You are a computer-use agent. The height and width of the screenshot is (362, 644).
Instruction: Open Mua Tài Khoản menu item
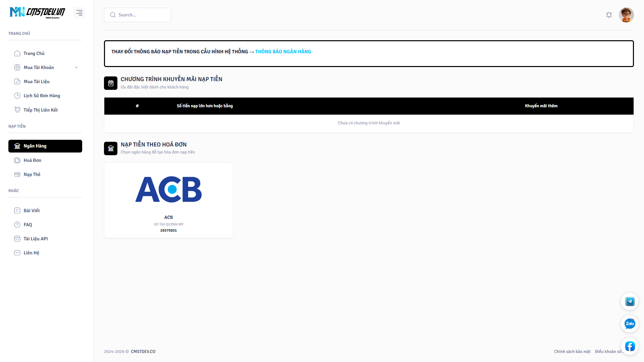point(39,68)
